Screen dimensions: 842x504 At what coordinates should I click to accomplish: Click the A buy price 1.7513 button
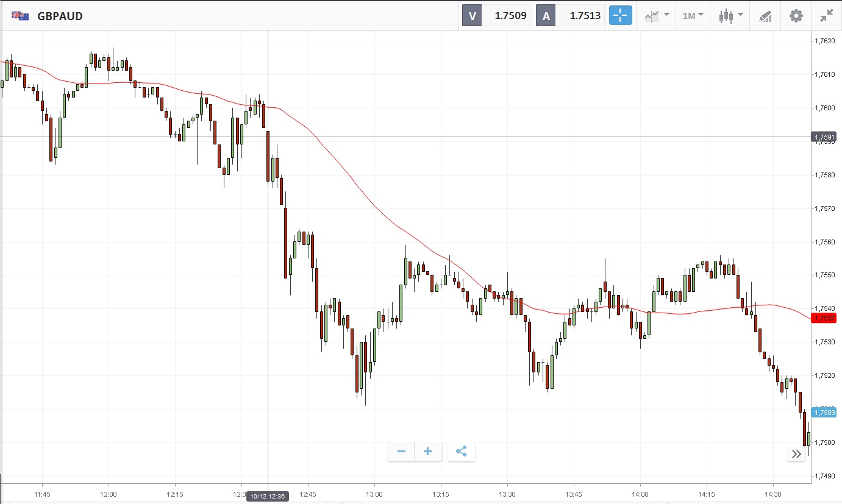coord(571,16)
